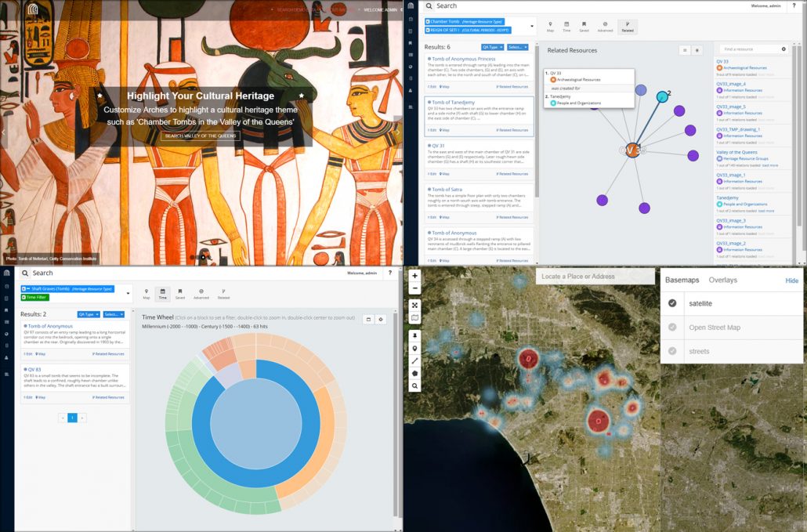Open the Advanced tab in Time Wheel panel

[201, 294]
